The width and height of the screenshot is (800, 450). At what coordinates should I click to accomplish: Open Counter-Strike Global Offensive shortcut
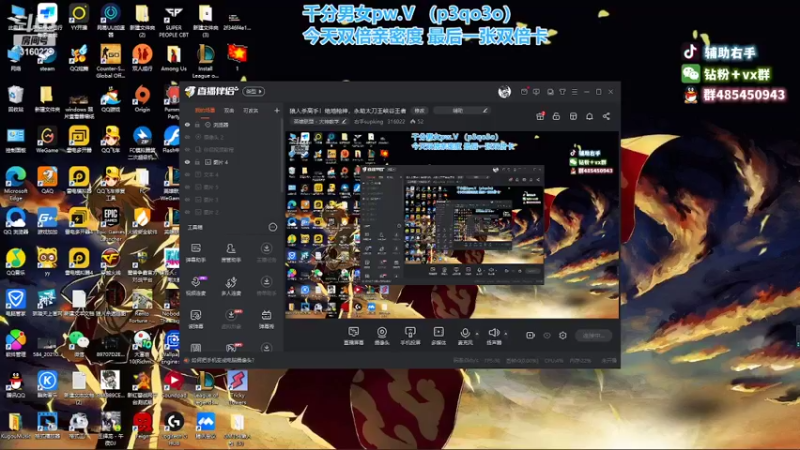[x=110, y=61]
